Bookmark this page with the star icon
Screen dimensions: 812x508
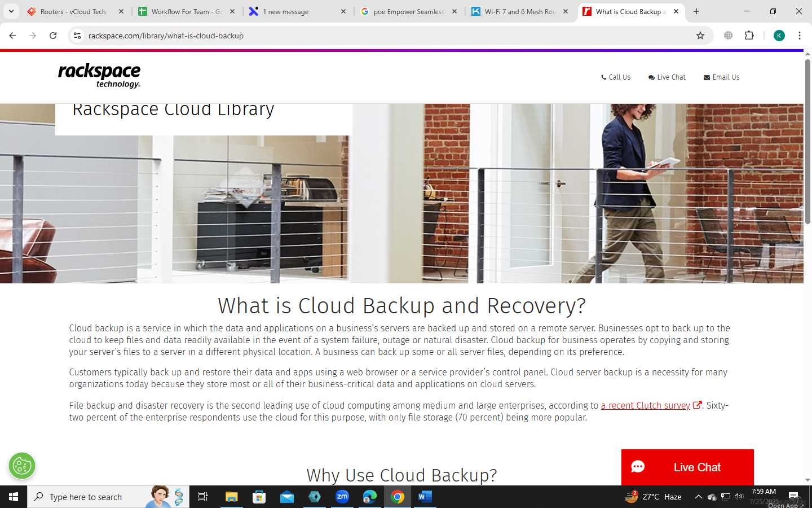(700, 36)
